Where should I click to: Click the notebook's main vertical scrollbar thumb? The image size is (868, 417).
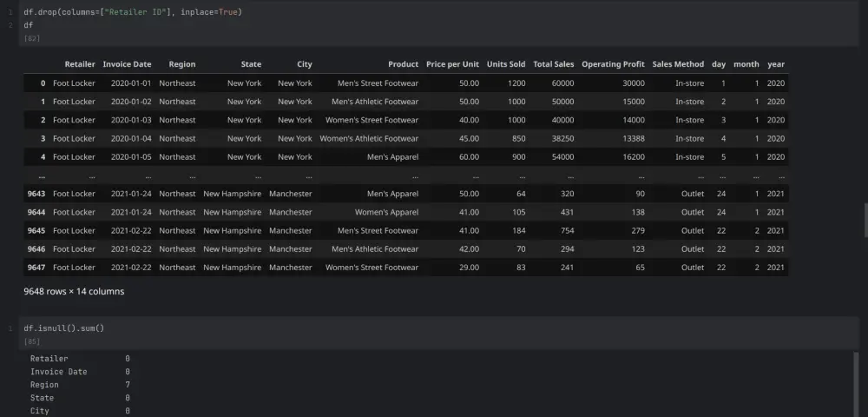(865, 220)
